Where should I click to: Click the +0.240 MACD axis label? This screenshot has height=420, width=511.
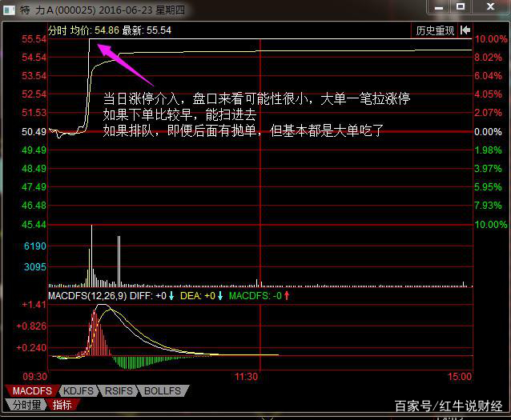31,348
